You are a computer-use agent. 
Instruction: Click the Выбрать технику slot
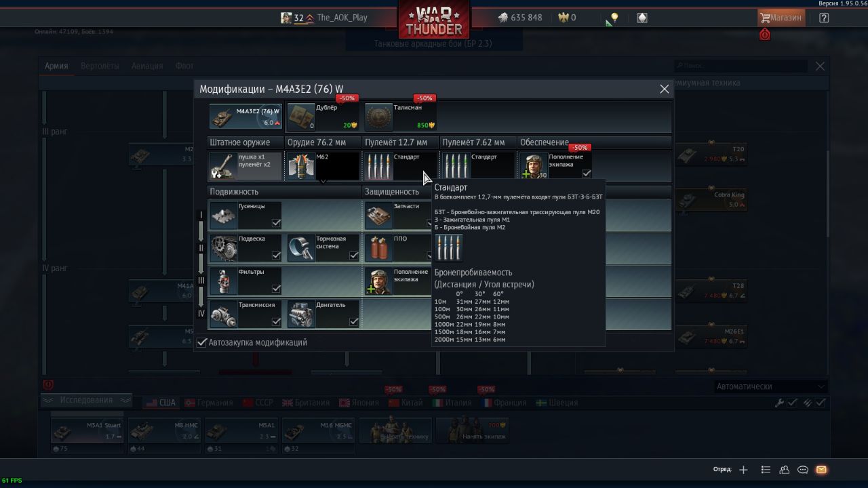395,431
